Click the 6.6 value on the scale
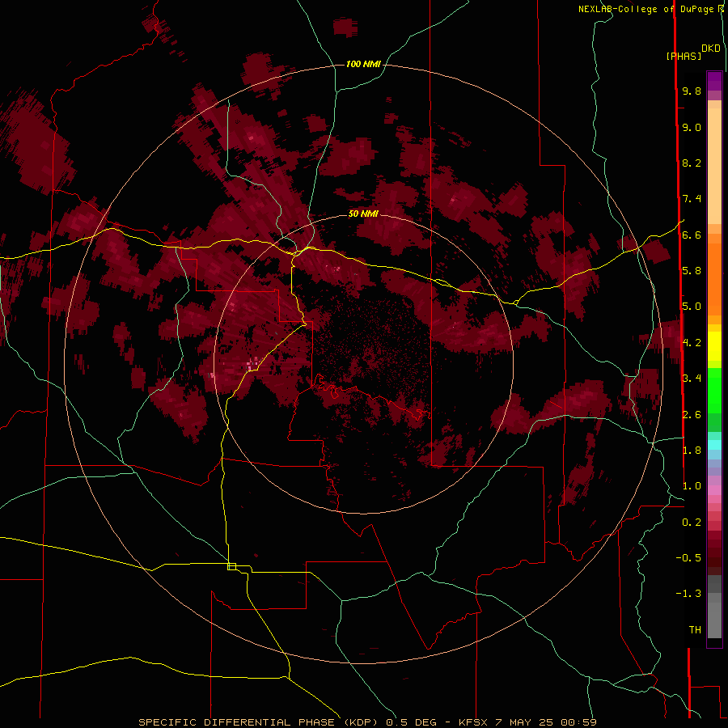728x728 pixels. pos(692,235)
